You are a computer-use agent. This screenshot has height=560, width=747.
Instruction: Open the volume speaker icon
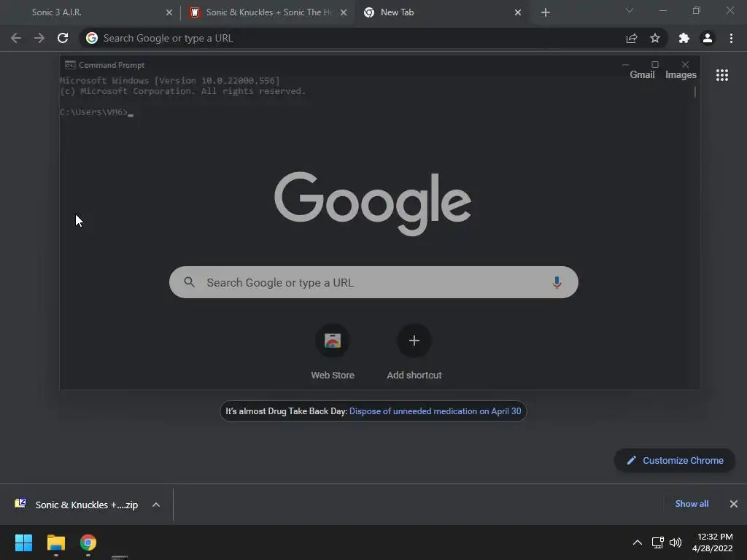click(x=675, y=542)
